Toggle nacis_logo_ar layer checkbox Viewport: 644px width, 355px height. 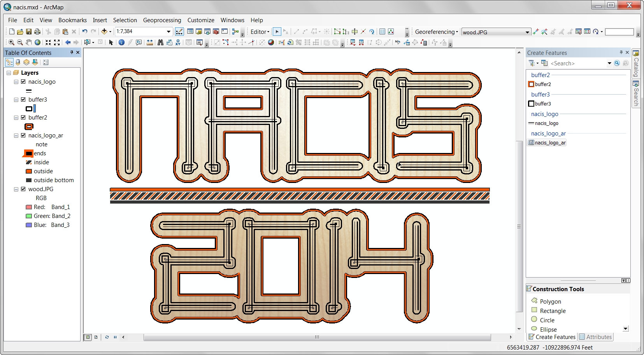click(x=23, y=135)
